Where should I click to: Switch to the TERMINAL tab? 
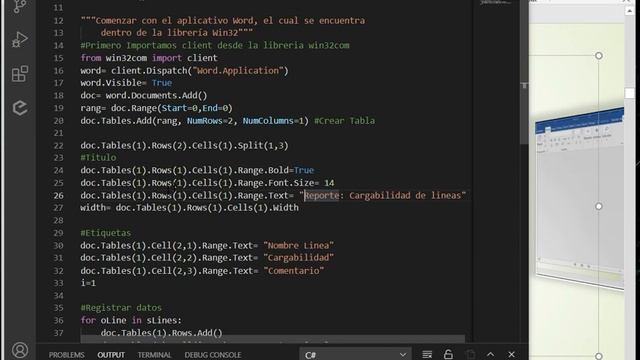click(154, 355)
